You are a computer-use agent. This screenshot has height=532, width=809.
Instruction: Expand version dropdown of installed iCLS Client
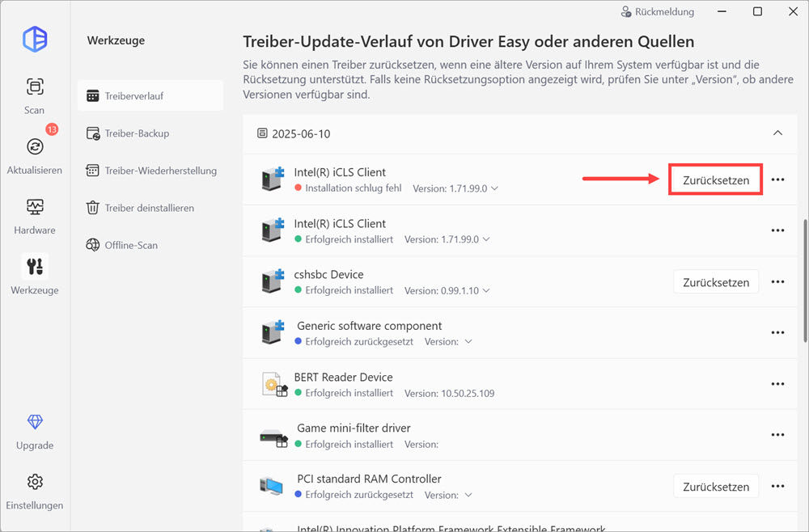(x=486, y=239)
